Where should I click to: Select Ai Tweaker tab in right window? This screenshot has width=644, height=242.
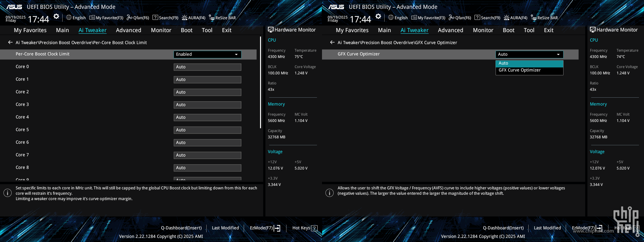414,30
